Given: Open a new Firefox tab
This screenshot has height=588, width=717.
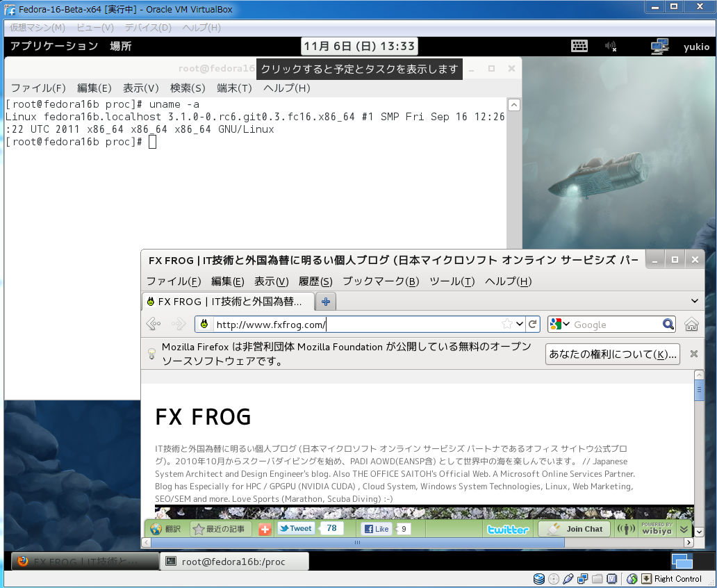Looking at the screenshot, I should [x=325, y=302].
